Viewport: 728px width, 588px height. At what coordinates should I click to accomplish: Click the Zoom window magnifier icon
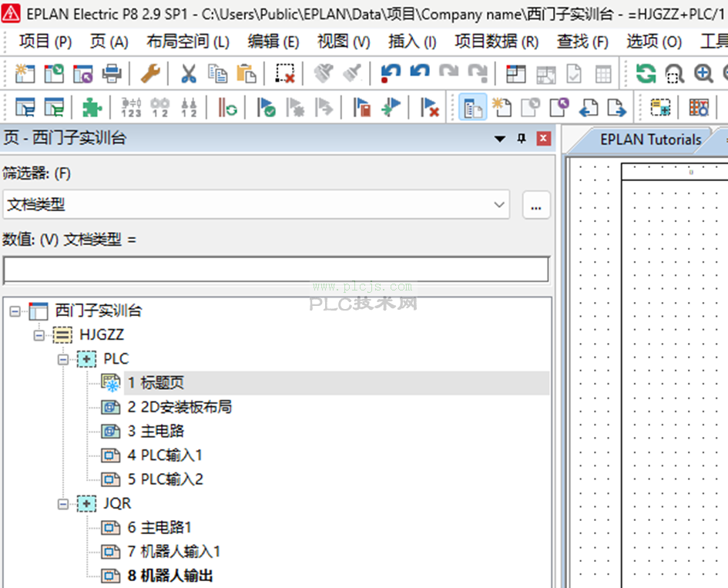click(675, 74)
